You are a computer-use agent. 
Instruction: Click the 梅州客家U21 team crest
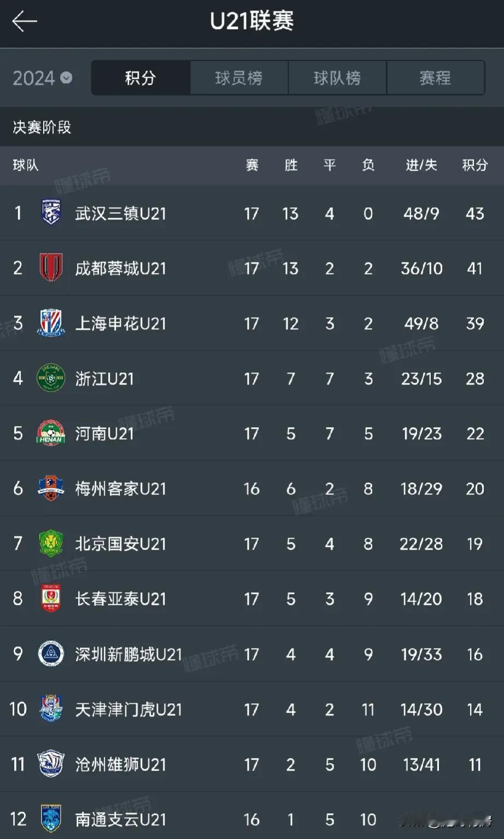coord(51,488)
